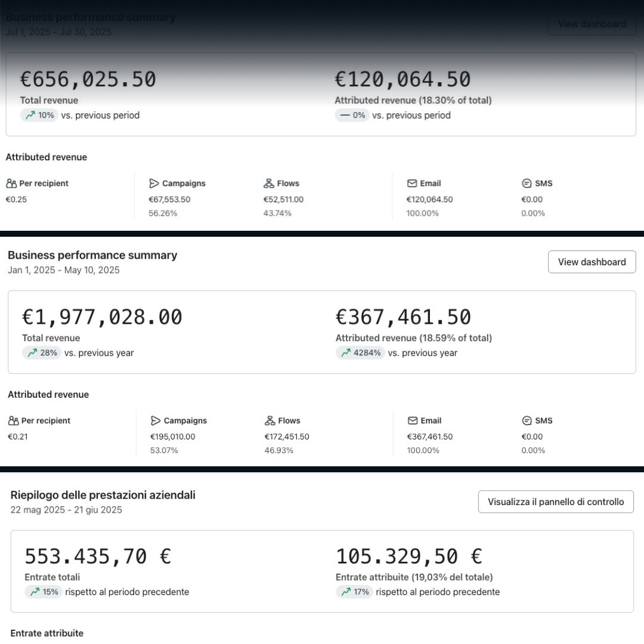Click the SMS icon in the Jan–May summary

(527, 421)
